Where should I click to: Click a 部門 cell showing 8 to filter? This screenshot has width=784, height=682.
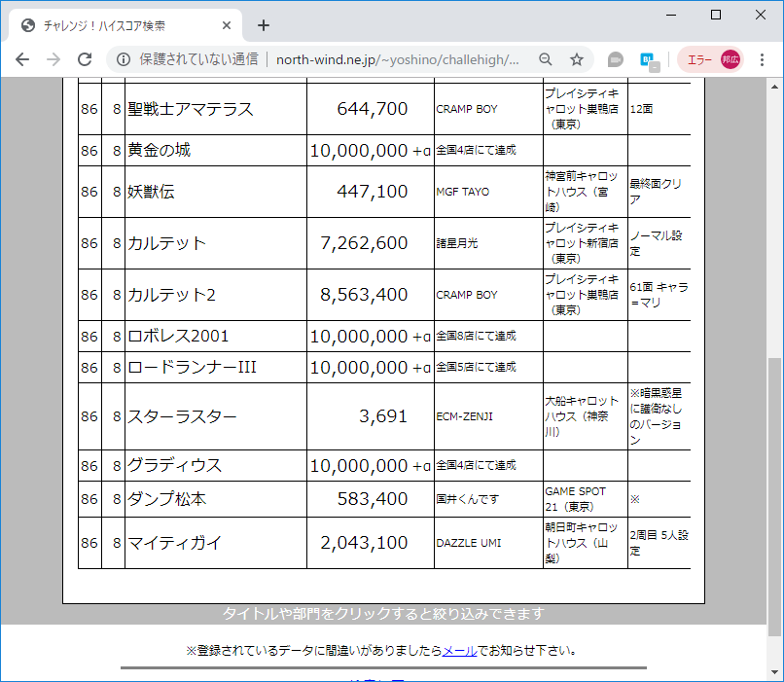click(x=117, y=294)
